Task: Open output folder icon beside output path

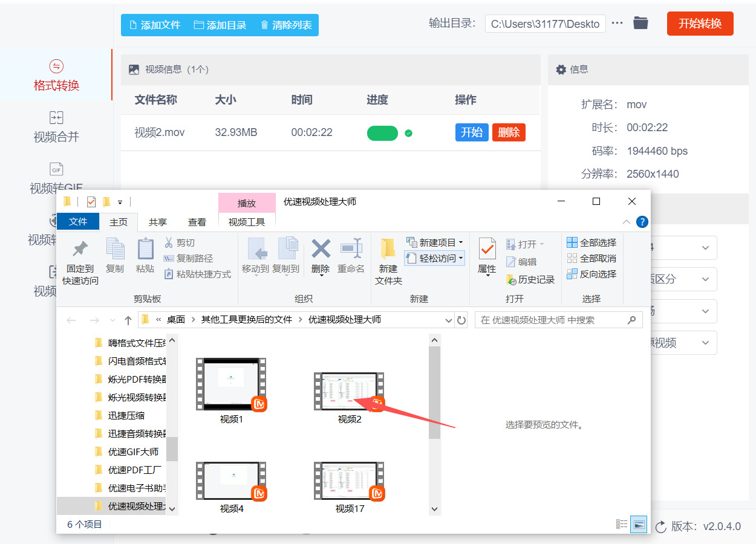Action: (640, 24)
